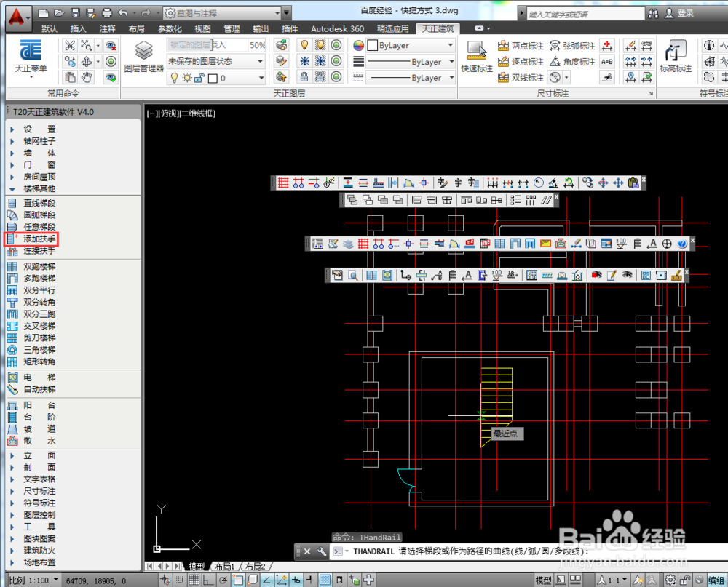Image resolution: width=728 pixels, height=587 pixels.
Task: Click the 双线标注 dimension tool
Action: 521,77
